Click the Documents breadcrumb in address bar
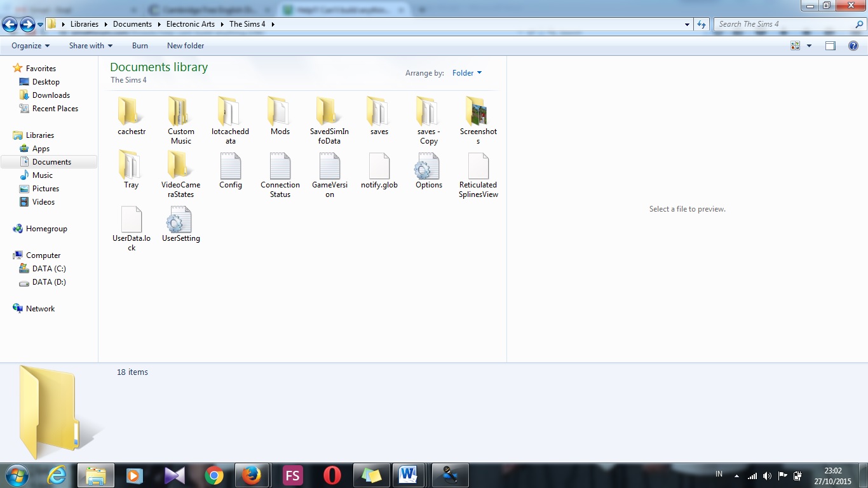The width and height of the screenshot is (868, 488). (x=132, y=24)
